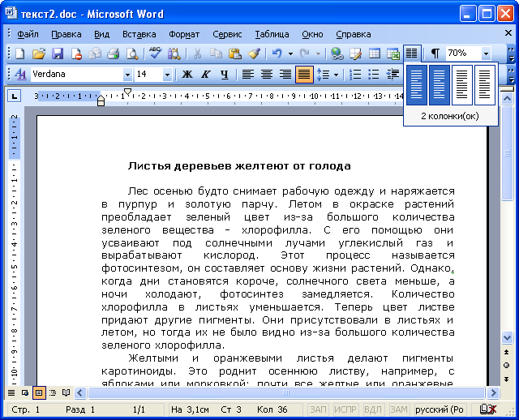Expand Formatting toolbar options chevron
This screenshot has width=519, height=420.
tap(511, 75)
